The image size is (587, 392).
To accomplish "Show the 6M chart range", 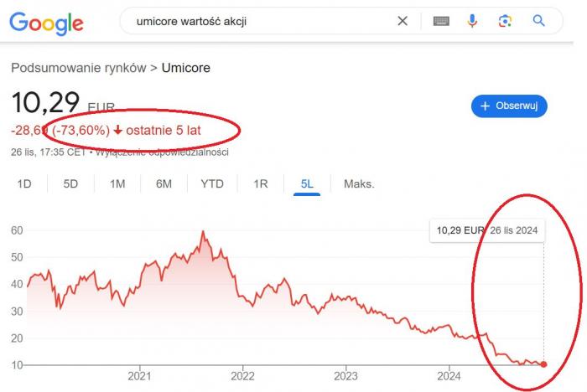I will (x=164, y=183).
